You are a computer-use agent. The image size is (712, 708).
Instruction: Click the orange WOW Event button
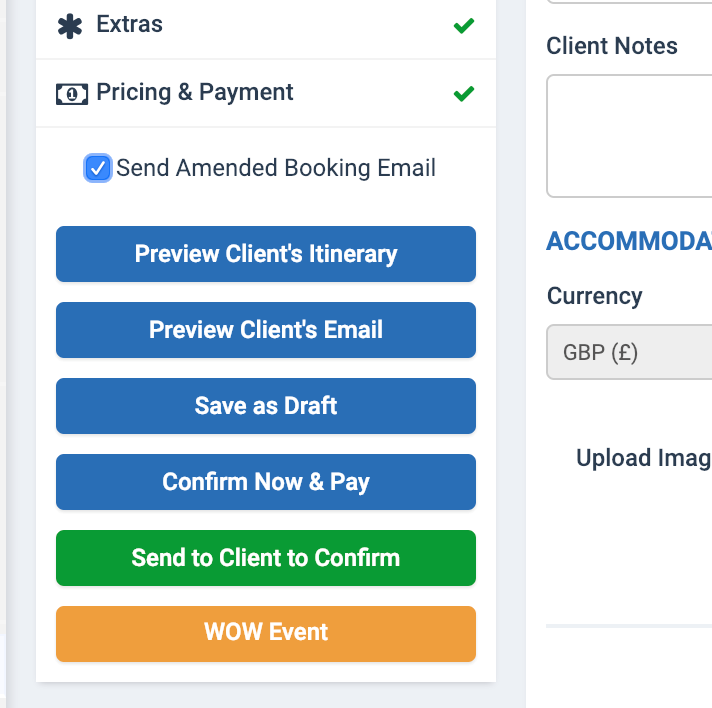(266, 634)
